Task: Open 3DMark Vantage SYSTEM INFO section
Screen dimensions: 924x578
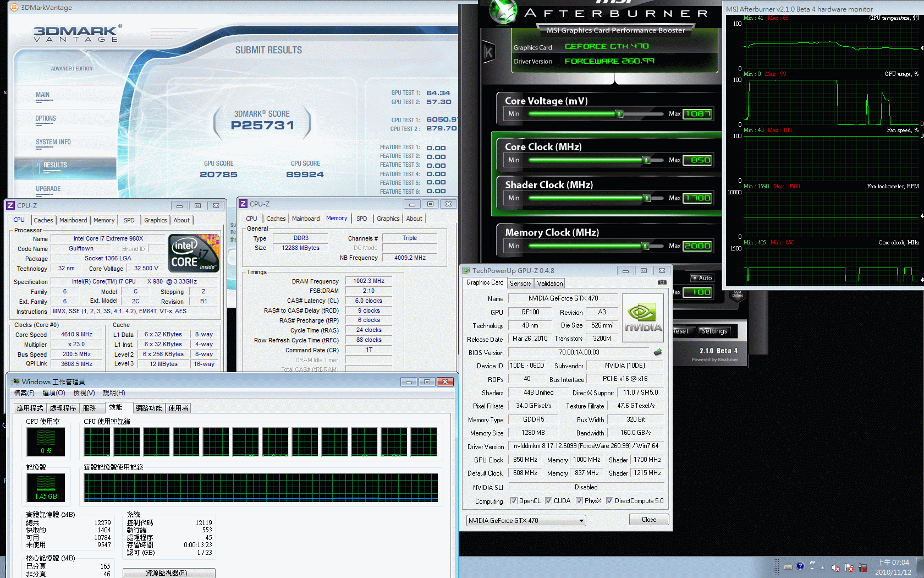Action: (53, 142)
